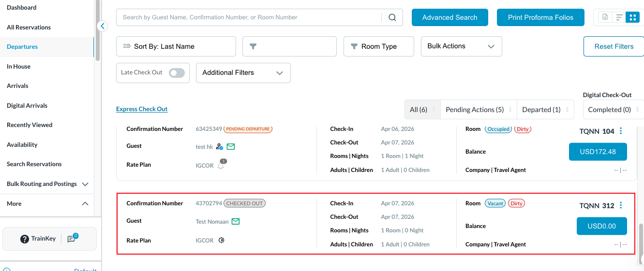Viewport: 644px width, 271px height.
Task: Open the TrainKey messages chat icon
Action: (72, 239)
